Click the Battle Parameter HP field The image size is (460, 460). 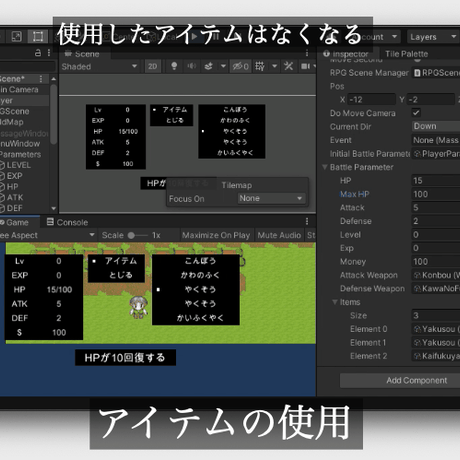[436, 180]
